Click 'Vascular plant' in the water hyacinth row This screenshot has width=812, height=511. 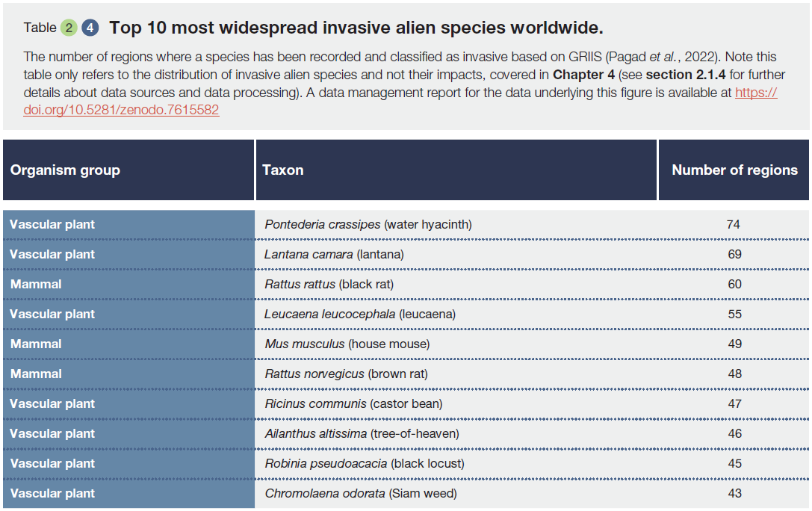coord(52,225)
